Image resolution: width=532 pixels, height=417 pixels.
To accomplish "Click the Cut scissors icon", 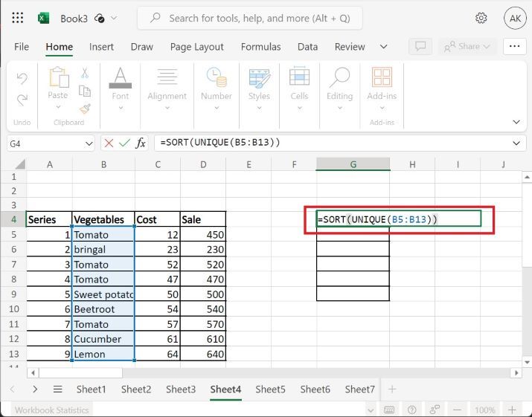I will [x=85, y=73].
